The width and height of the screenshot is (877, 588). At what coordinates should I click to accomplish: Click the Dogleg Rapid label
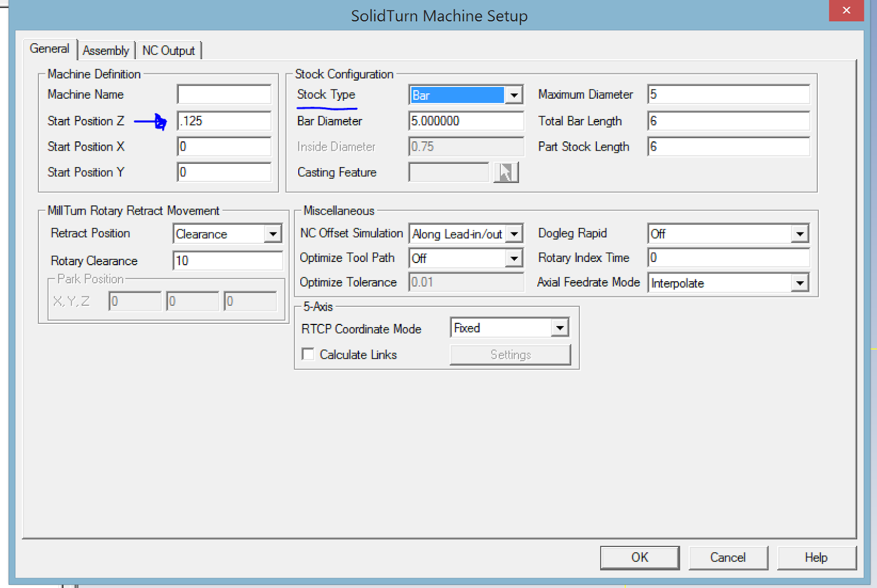(x=572, y=233)
